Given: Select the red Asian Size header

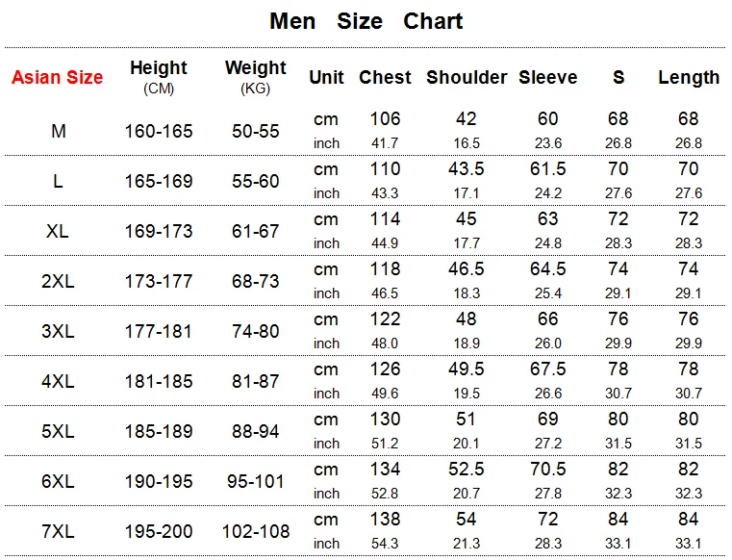Looking at the screenshot, I should pyautogui.click(x=57, y=77).
